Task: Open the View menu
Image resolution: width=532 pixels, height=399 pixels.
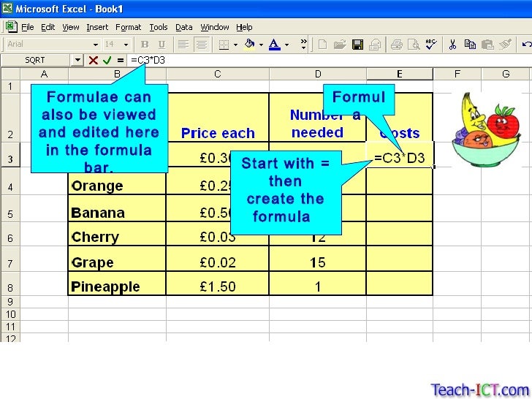Action: point(71,27)
